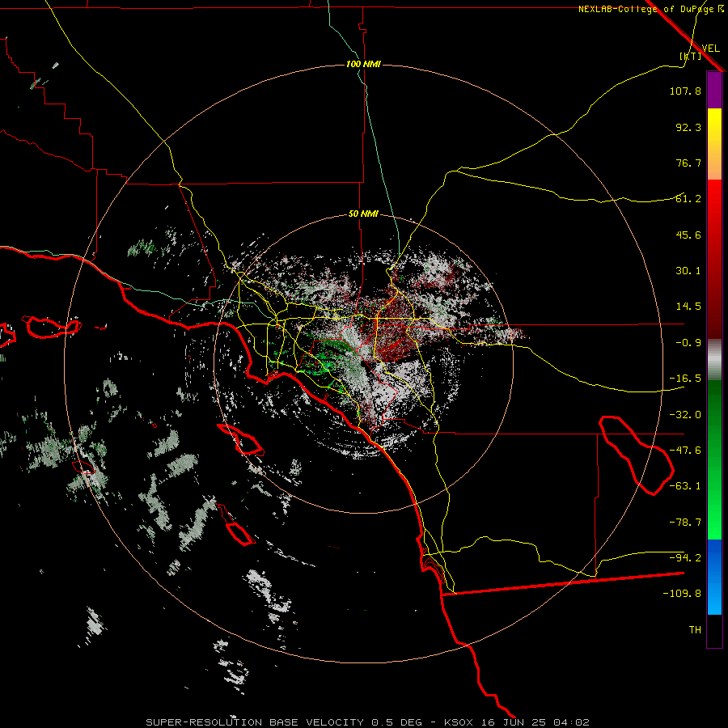Screen dimensions: 728x728
Task: Click the 76.7 value on velocity scale
Action: (688, 163)
